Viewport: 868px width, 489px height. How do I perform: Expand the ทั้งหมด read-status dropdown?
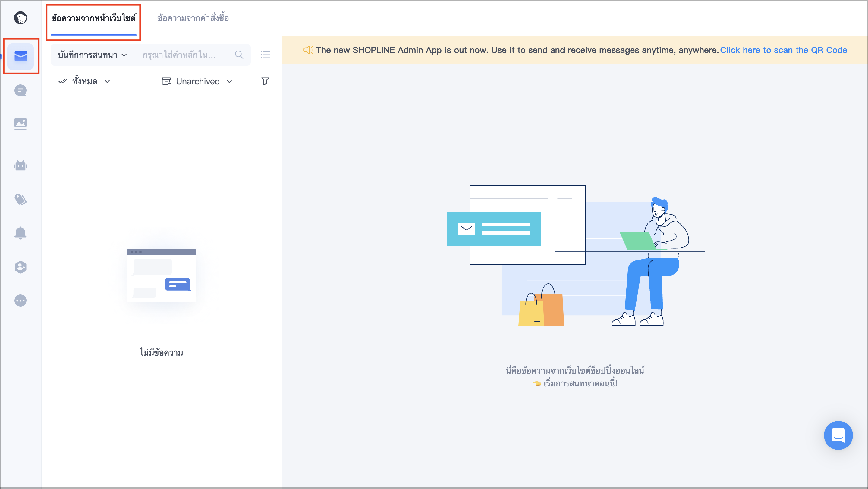click(x=84, y=81)
